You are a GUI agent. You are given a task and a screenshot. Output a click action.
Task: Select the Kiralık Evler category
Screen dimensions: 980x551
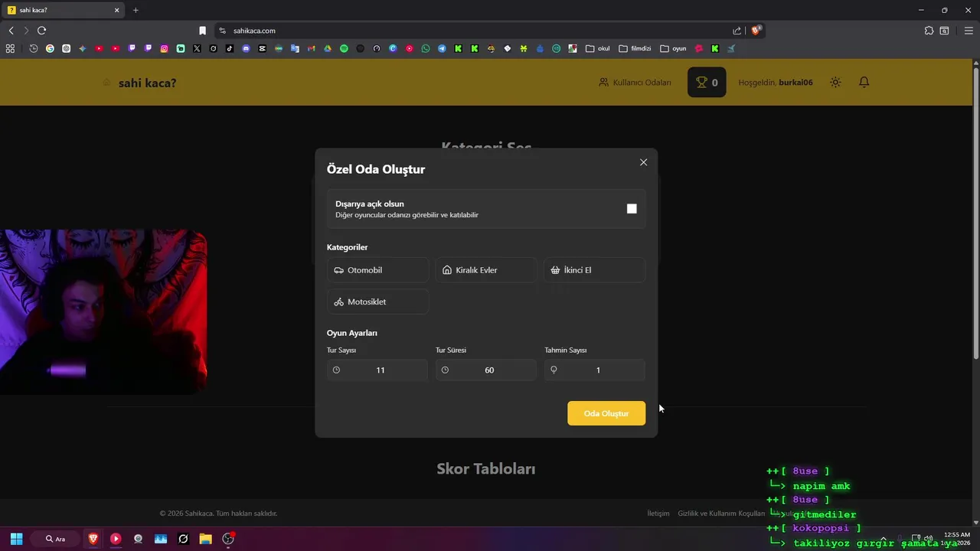click(x=487, y=270)
